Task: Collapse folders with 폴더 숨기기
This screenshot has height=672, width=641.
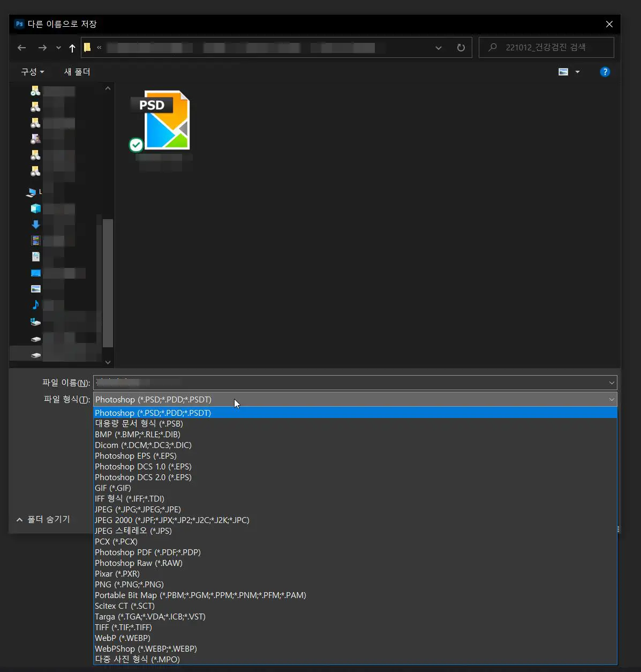Action: point(43,519)
